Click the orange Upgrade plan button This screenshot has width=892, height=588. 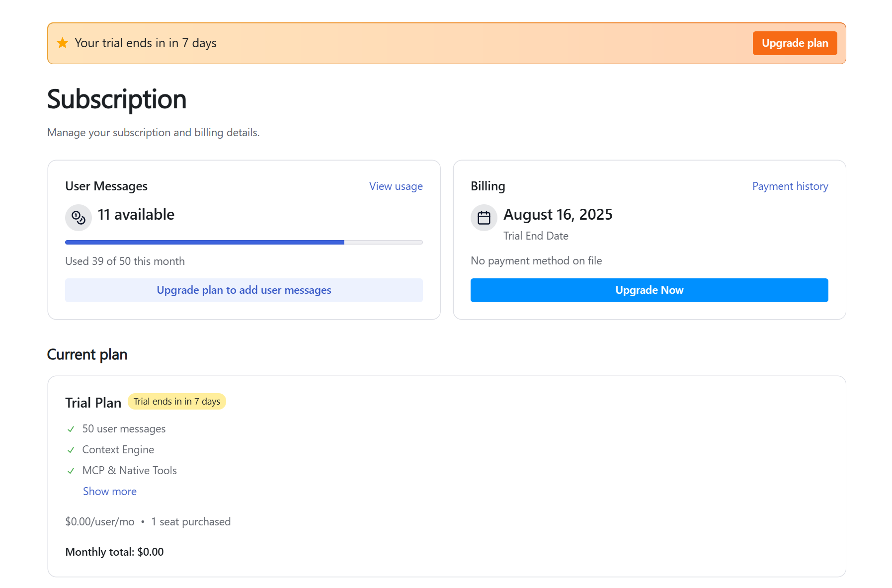click(795, 43)
